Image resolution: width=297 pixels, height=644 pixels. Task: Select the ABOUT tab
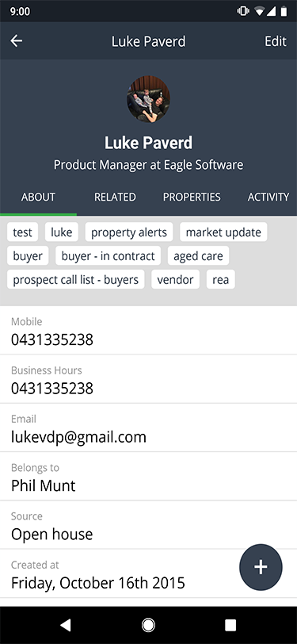tap(38, 197)
